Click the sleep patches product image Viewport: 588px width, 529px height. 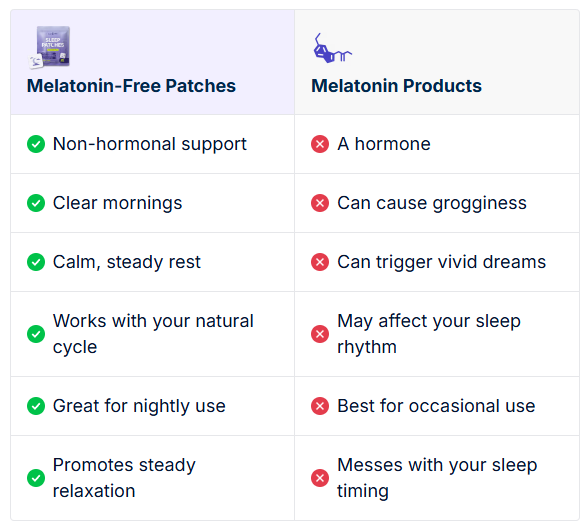pyautogui.click(x=50, y=47)
